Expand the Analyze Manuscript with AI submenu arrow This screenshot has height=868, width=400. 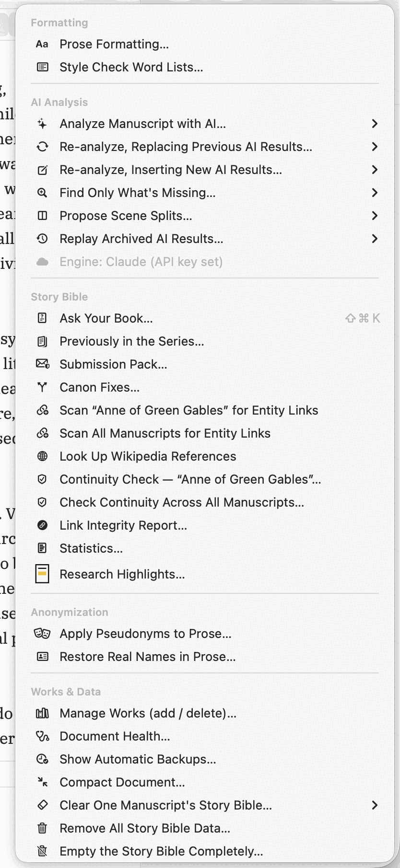[x=375, y=124]
